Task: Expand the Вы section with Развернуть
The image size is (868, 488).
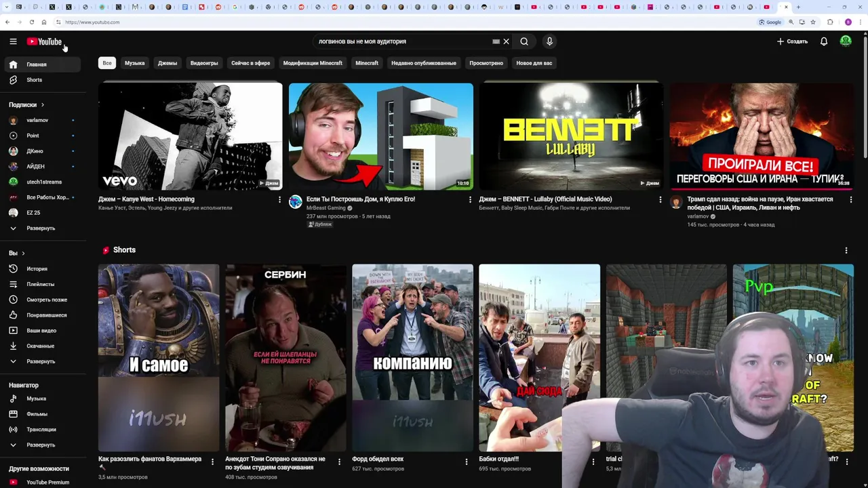Action: (x=41, y=361)
